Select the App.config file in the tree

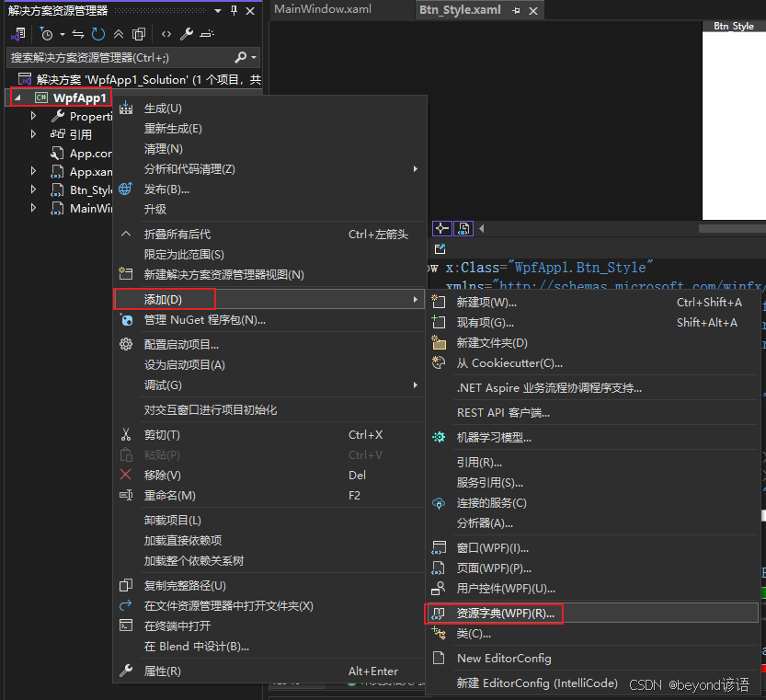tap(82, 154)
